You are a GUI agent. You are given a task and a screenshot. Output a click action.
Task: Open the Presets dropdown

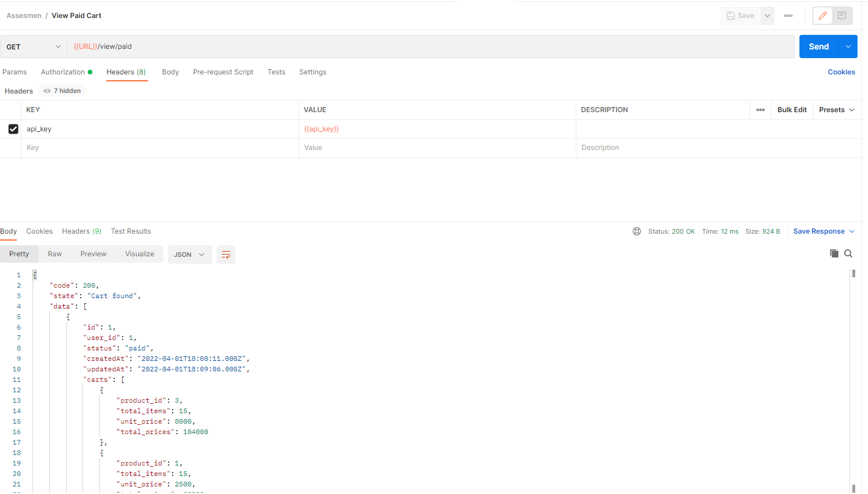(x=837, y=110)
